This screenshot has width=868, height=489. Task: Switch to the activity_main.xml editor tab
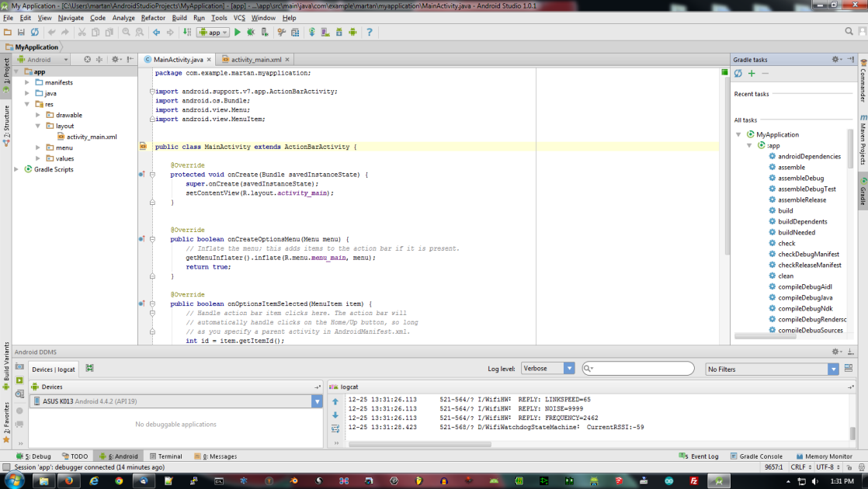pyautogui.click(x=256, y=60)
